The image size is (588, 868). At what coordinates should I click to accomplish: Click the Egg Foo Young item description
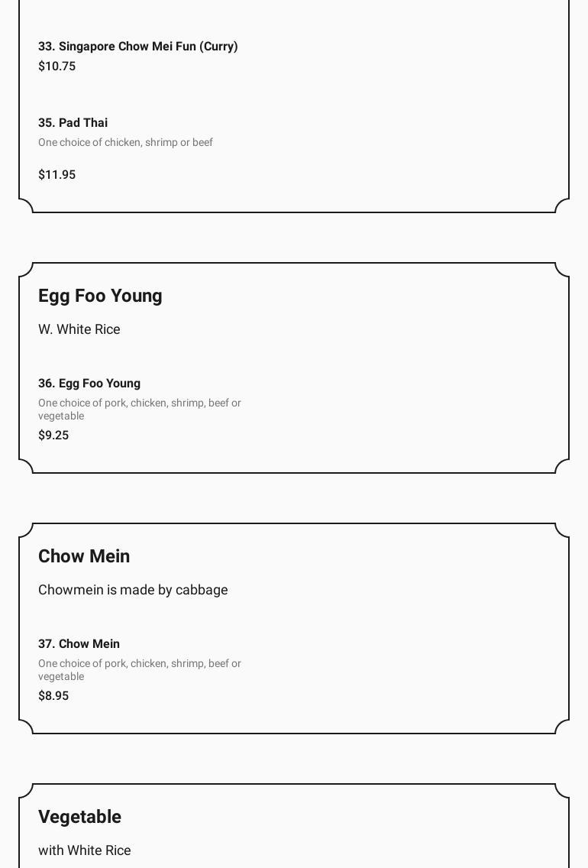tap(139, 410)
